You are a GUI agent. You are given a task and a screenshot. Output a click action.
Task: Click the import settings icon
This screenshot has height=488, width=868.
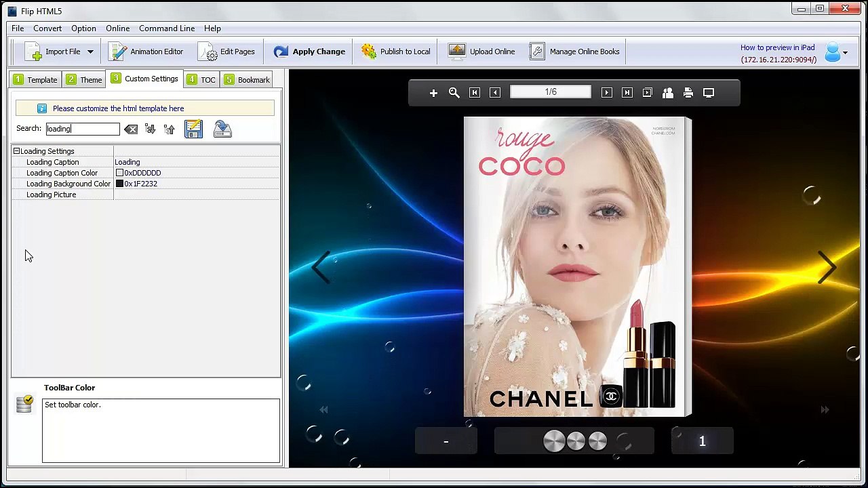(222, 129)
